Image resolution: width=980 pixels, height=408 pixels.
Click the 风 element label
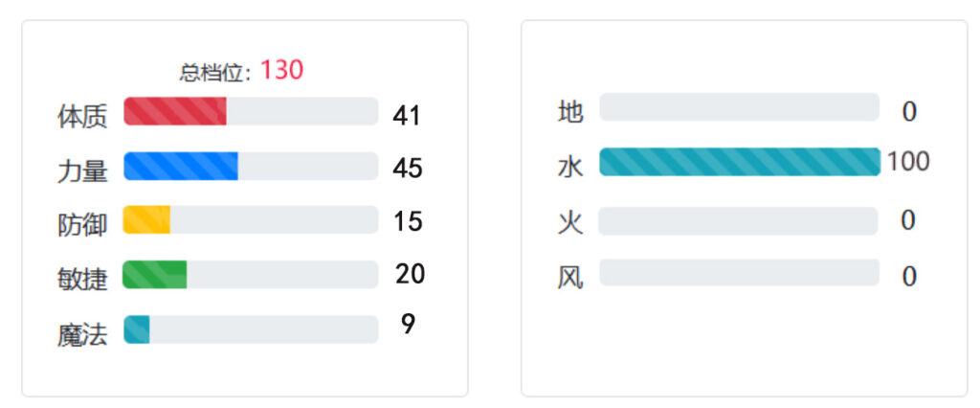coord(570,279)
